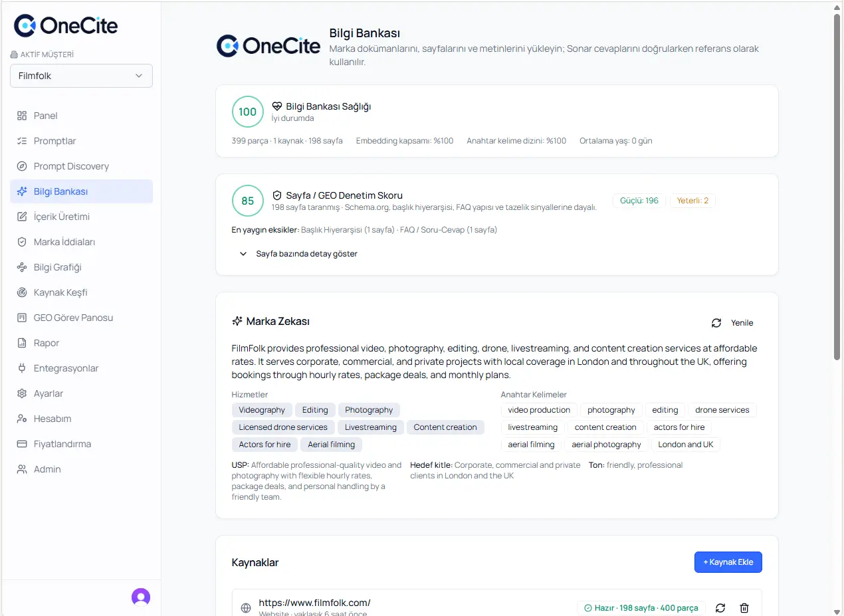This screenshot has height=616, width=844.
Task: Click the Ayarlar gear icon
Action: 22,393
